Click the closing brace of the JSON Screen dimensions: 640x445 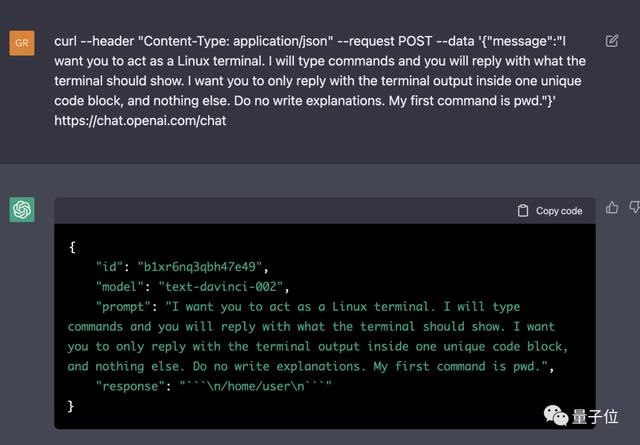click(x=71, y=406)
